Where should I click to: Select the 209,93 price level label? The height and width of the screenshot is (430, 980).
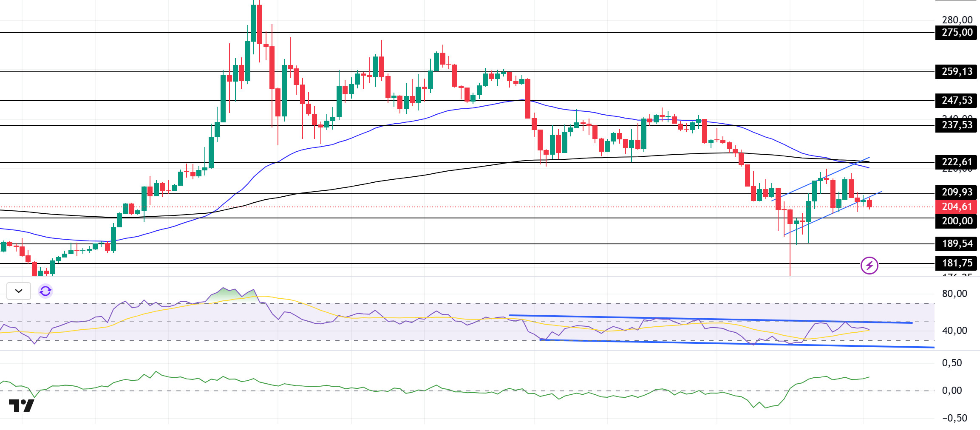956,192
